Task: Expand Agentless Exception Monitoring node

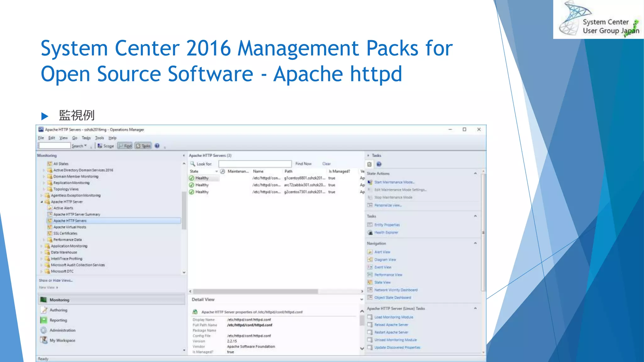Action: 41,195
